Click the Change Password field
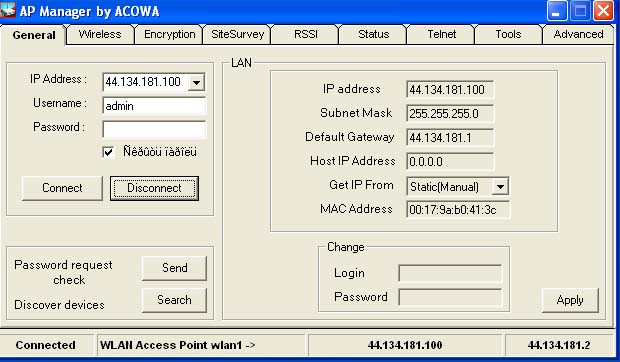620x362 pixels. coord(450,298)
